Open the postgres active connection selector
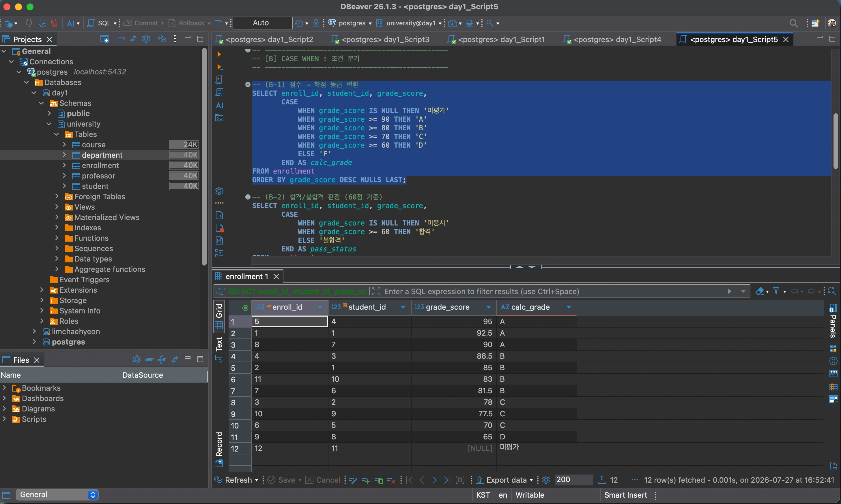This screenshot has height=504, width=841. pyautogui.click(x=350, y=23)
